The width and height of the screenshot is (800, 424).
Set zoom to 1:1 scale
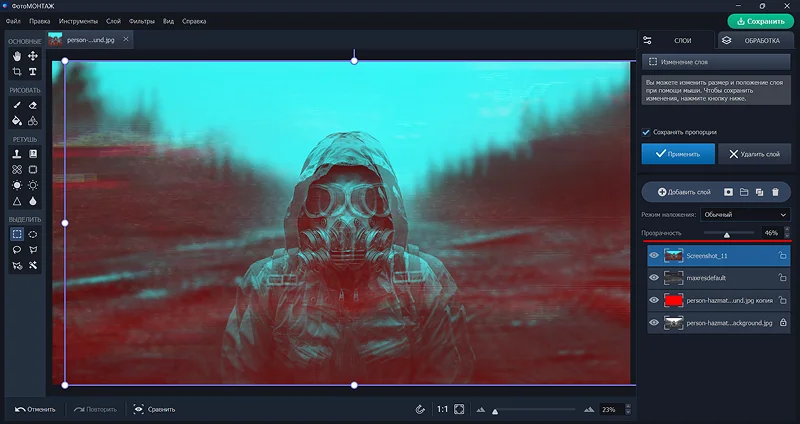pyautogui.click(x=442, y=409)
